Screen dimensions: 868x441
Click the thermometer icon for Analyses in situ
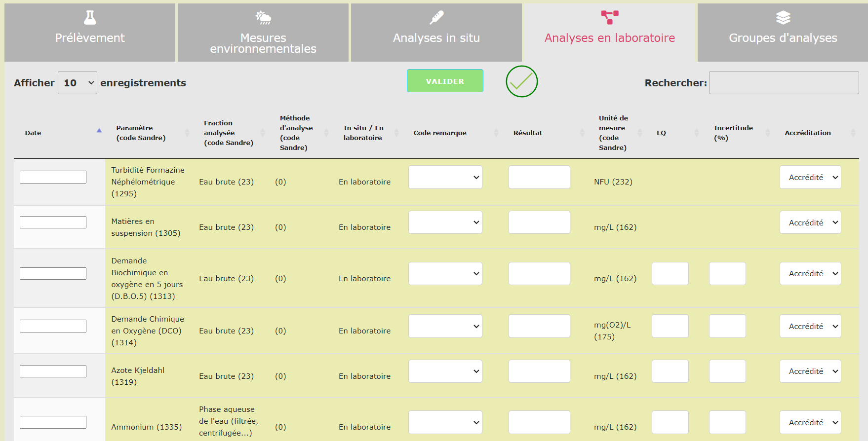click(x=436, y=18)
